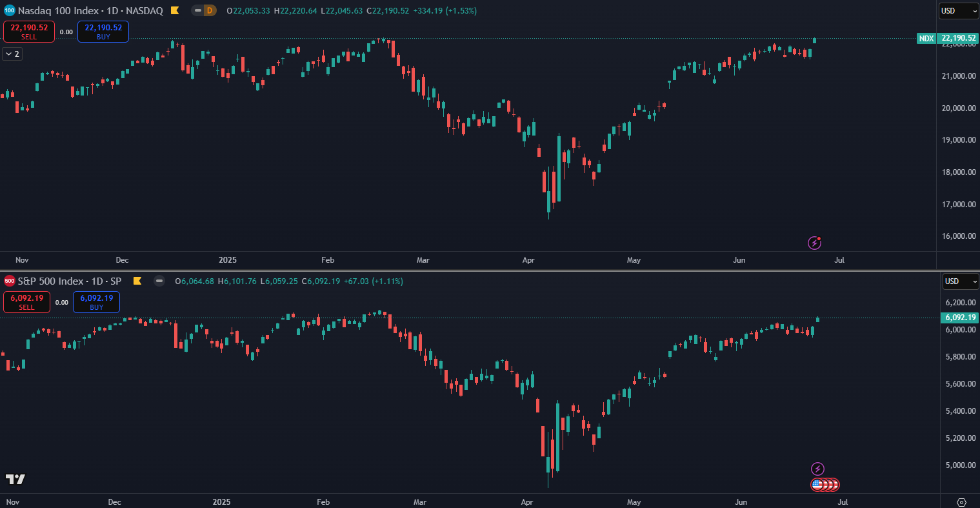Open the lightning event marker on Nasdaq chart
This screenshot has width=980, height=508.
pos(815,243)
